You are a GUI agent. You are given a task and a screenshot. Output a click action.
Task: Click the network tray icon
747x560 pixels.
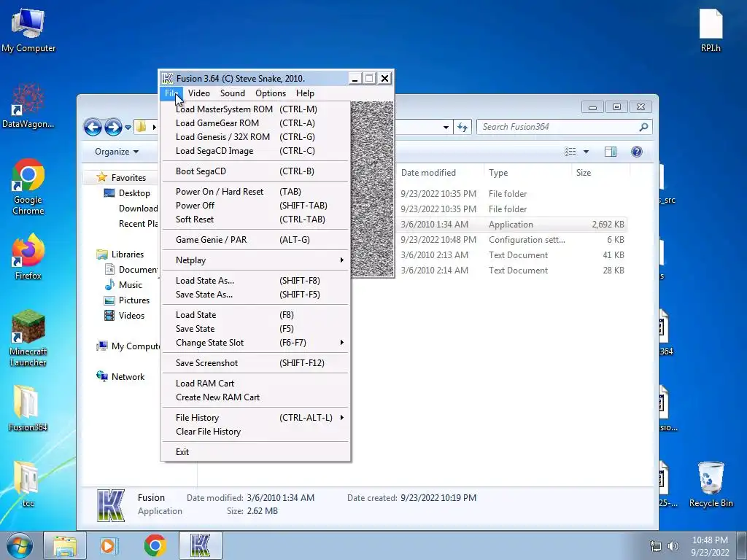click(656, 546)
